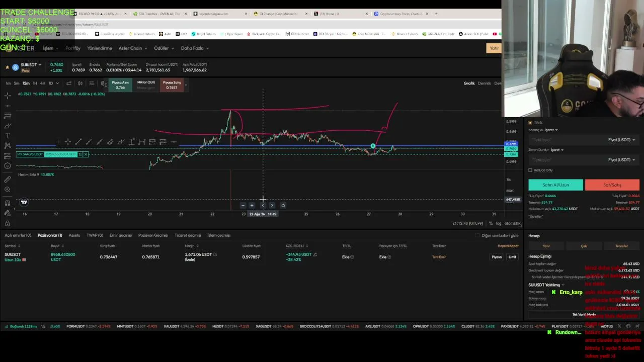Open Yönlendirme page
Screen dimensions: 644x362
pos(100,48)
